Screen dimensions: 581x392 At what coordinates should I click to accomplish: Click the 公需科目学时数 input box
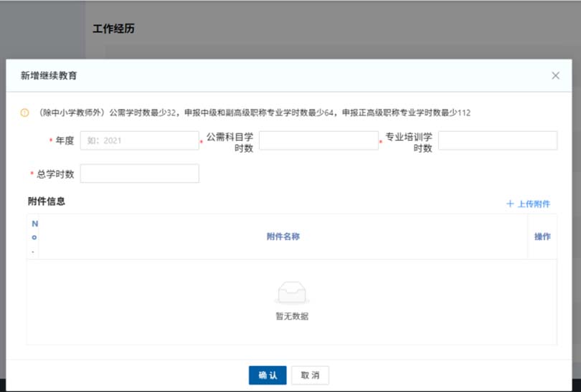point(318,140)
